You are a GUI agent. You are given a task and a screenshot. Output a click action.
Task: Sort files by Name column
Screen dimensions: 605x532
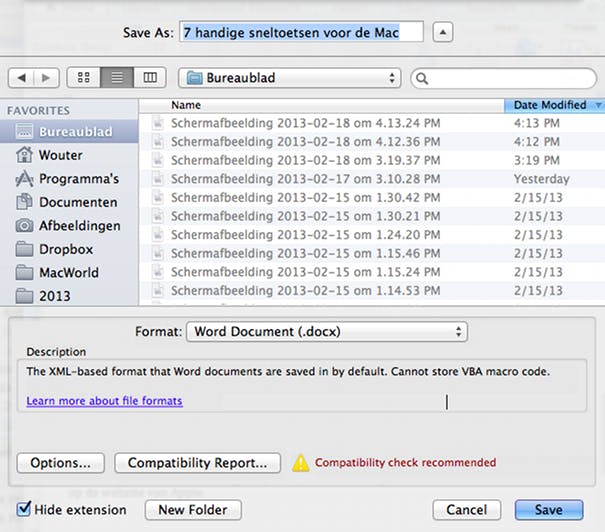pyautogui.click(x=320, y=105)
